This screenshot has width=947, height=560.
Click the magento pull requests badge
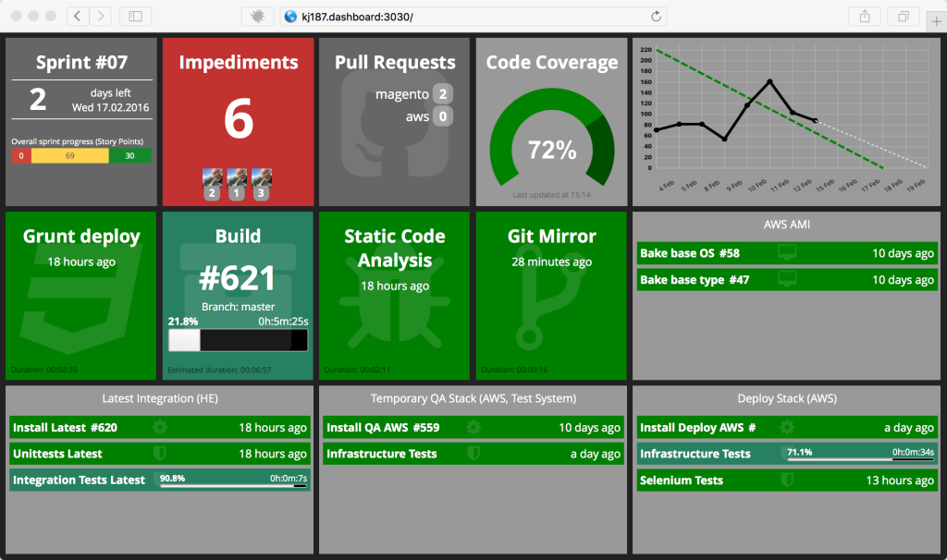(444, 93)
